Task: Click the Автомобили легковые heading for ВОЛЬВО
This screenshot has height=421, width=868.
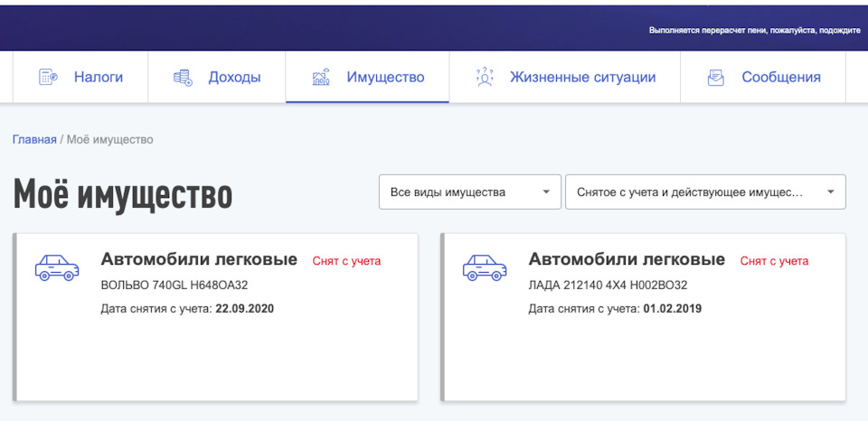Action: pos(199,260)
